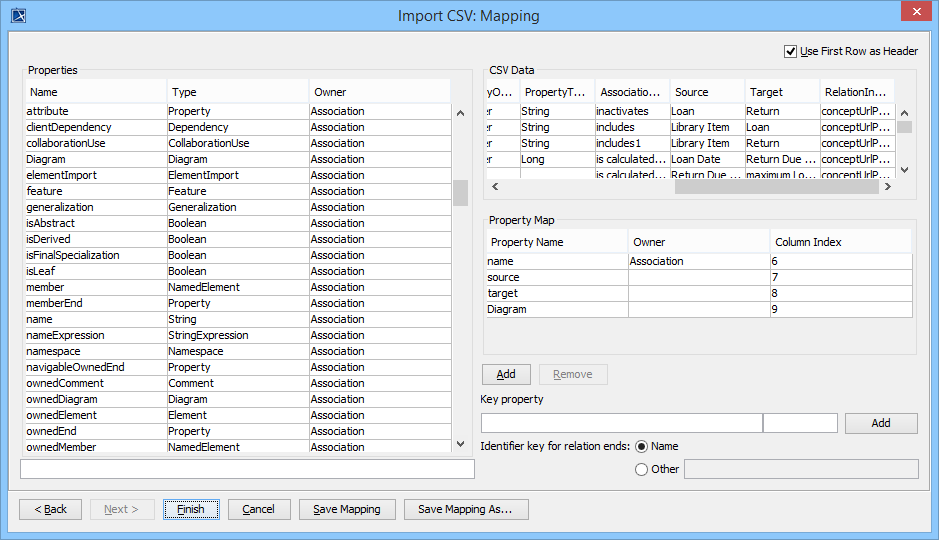
Task: Select the Diagram row in Property Map
Action: [x=556, y=309]
